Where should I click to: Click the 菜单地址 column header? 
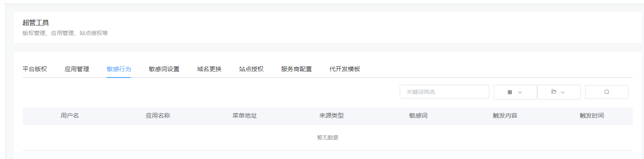point(245,116)
